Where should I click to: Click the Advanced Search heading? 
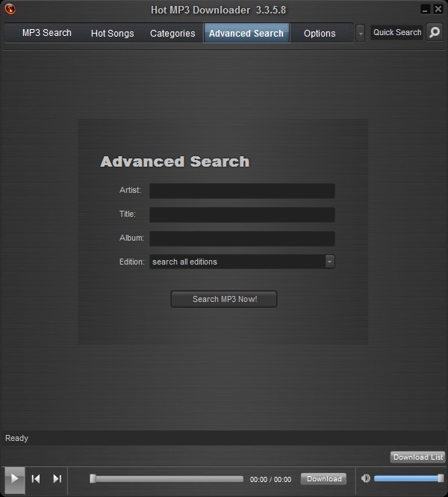(175, 161)
